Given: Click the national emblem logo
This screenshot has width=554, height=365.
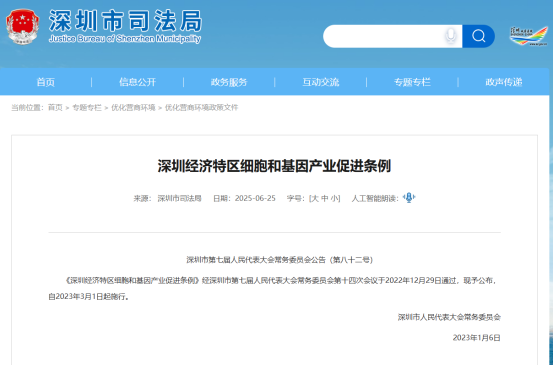Looking at the screenshot, I should click(23, 27).
